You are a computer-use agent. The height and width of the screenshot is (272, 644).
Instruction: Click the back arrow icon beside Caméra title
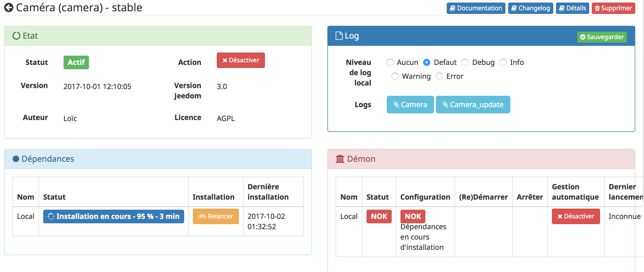click(9, 7)
